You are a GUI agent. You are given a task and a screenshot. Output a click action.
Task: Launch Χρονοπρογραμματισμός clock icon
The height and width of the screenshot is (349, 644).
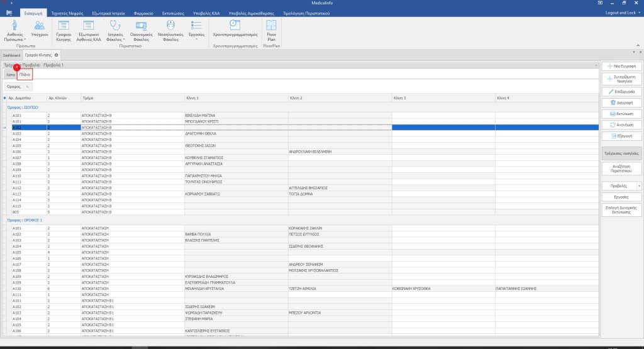[x=235, y=25]
